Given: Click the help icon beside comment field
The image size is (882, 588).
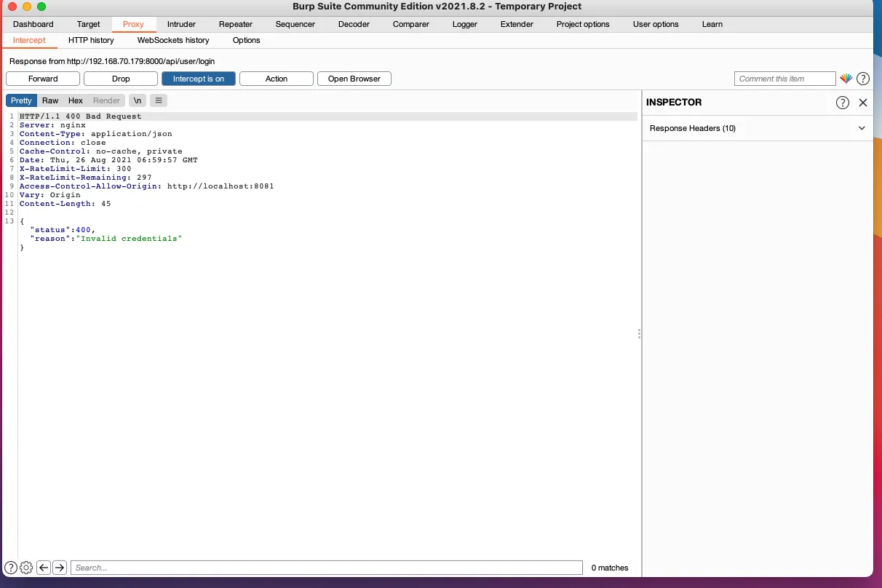Looking at the screenshot, I should pos(863,79).
